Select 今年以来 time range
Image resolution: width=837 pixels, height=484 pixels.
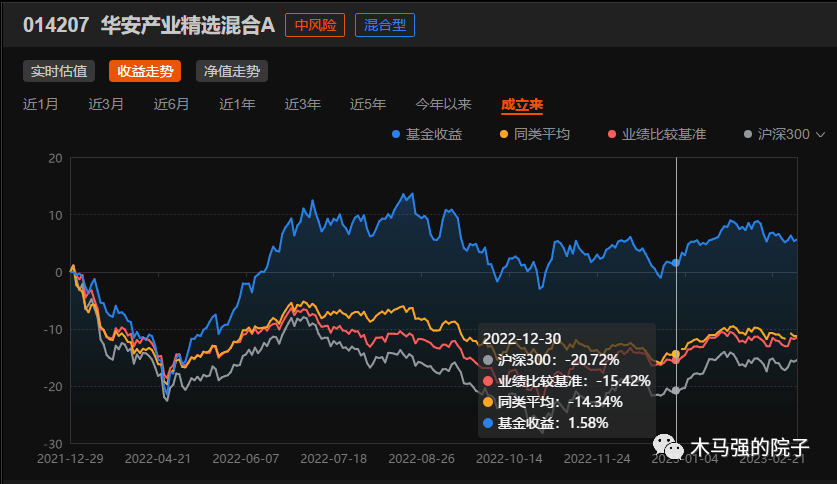click(444, 104)
